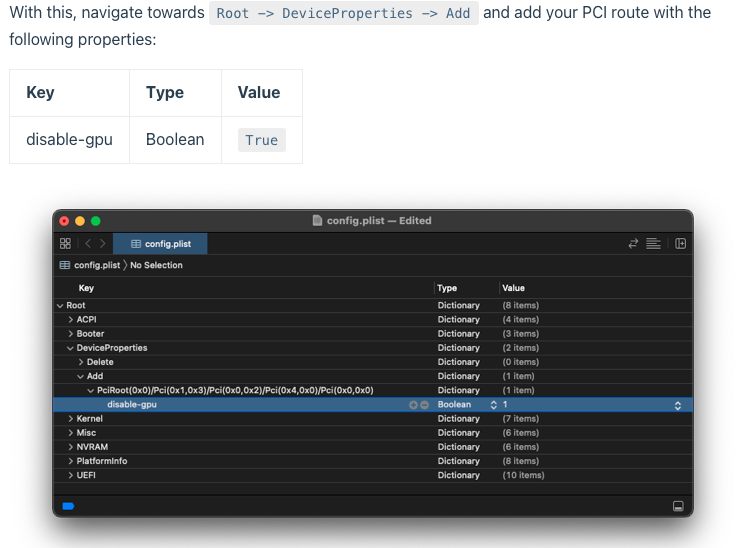This screenshot has height=548, width=749.
Task: Collapse the PciRoot path entry
Action: 91,390
